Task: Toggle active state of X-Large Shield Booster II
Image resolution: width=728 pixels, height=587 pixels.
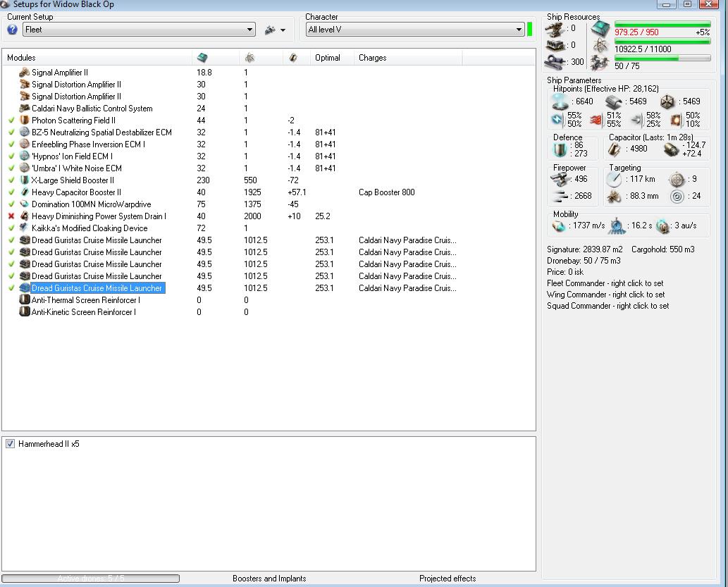Action: (x=11, y=180)
